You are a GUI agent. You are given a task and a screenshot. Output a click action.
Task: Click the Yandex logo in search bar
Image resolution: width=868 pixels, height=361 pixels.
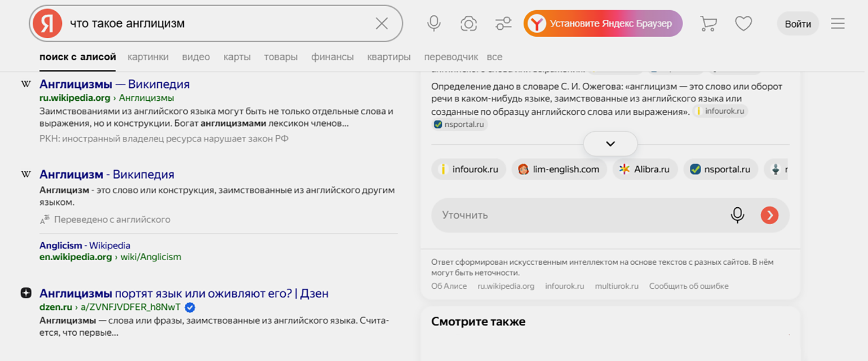(47, 24)
